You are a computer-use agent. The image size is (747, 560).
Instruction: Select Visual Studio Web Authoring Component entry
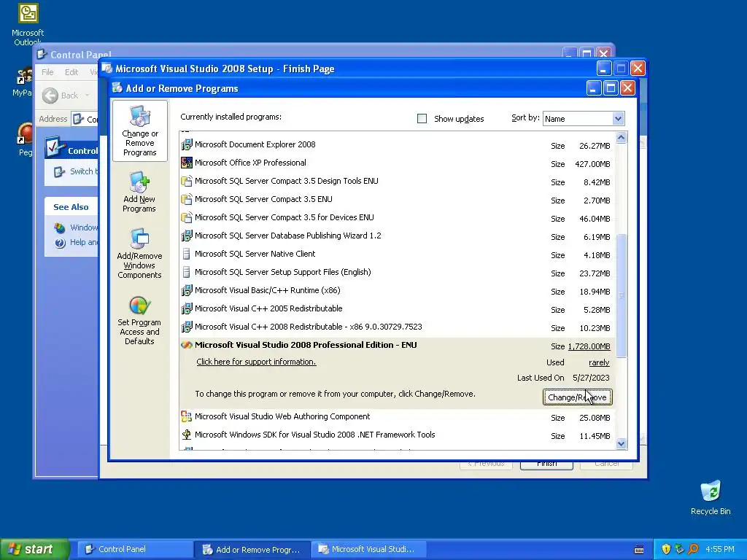(396, 416)
